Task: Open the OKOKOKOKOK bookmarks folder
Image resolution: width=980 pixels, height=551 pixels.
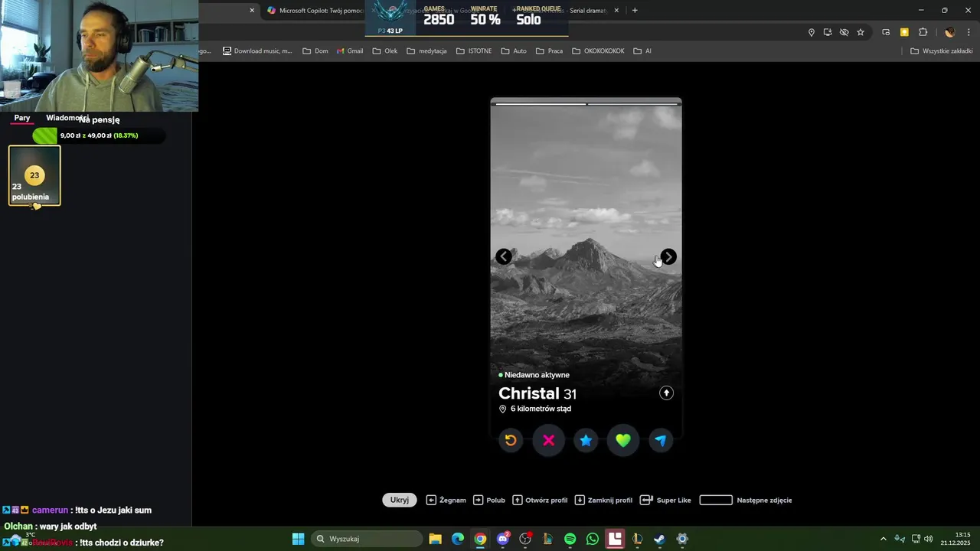Action: coord(598,51)
